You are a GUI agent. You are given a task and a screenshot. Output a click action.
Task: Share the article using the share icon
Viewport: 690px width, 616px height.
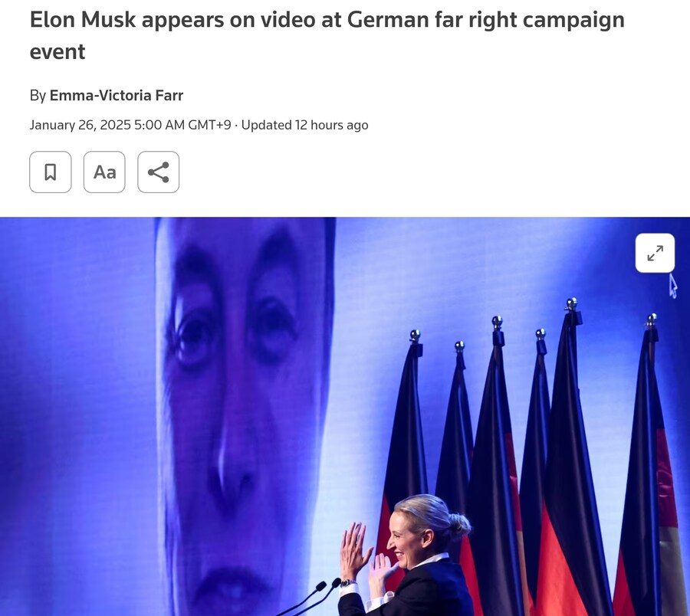pos(159,172)
